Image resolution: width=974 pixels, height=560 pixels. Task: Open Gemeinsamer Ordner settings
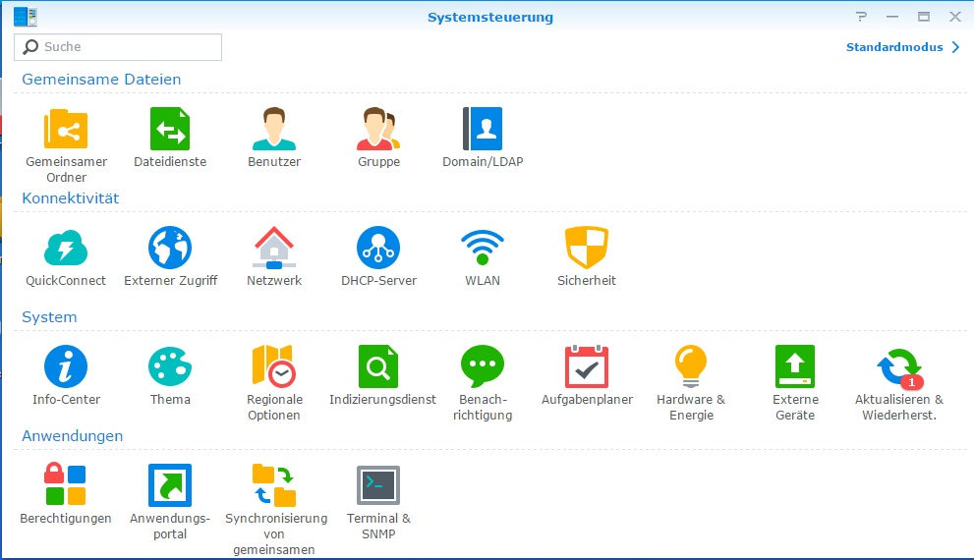pyautogui.click(x=66, y=129)
